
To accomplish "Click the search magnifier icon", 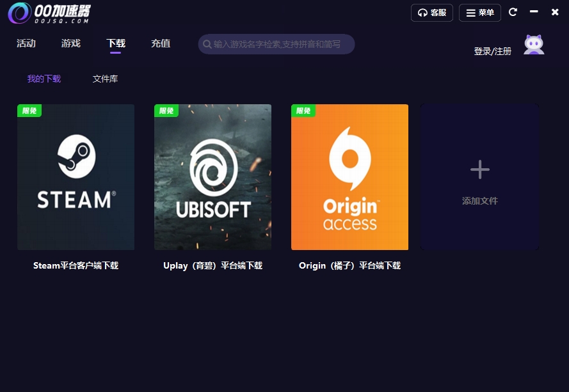I will coord(207,44).
